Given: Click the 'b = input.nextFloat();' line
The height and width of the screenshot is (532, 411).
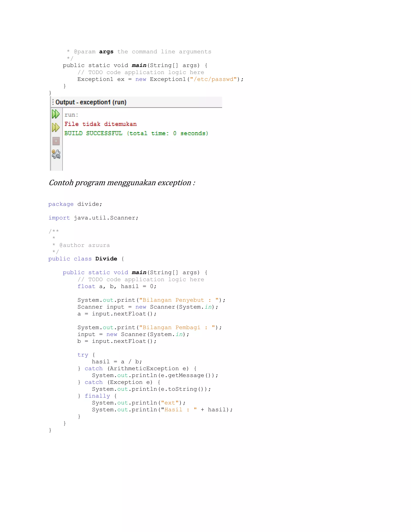Looking at the screenshot, I should click(117, 341).
